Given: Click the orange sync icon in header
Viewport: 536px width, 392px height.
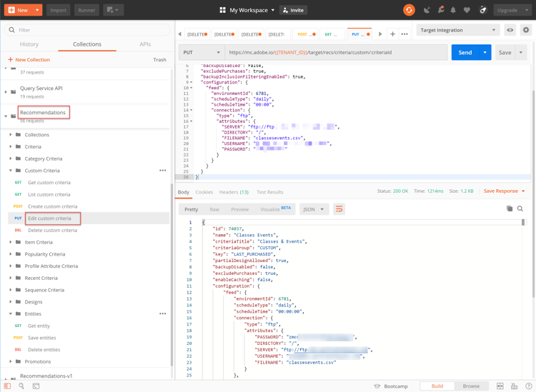Looking at the screenshot, I should click(x=409, y=10).
